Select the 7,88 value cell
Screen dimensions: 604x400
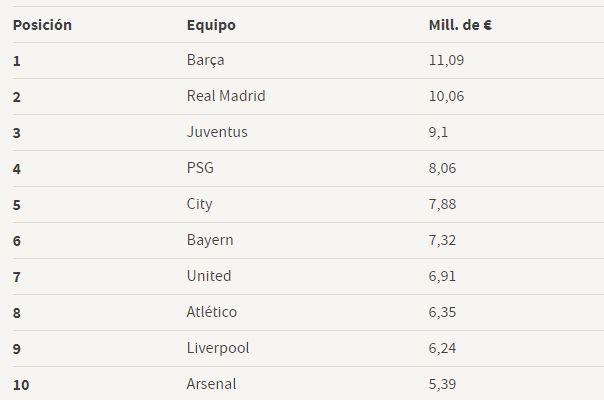[x=442, y=204]
